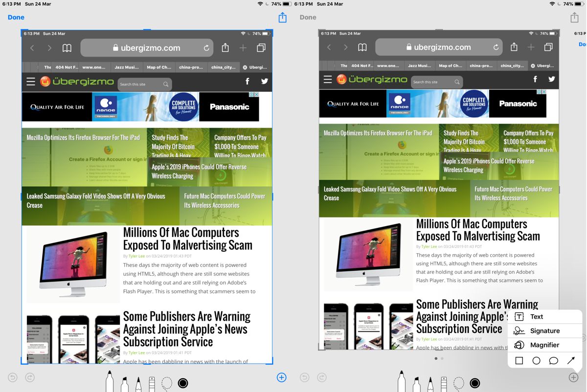Choose Magnifier from the popup menu

coord(545,345)
